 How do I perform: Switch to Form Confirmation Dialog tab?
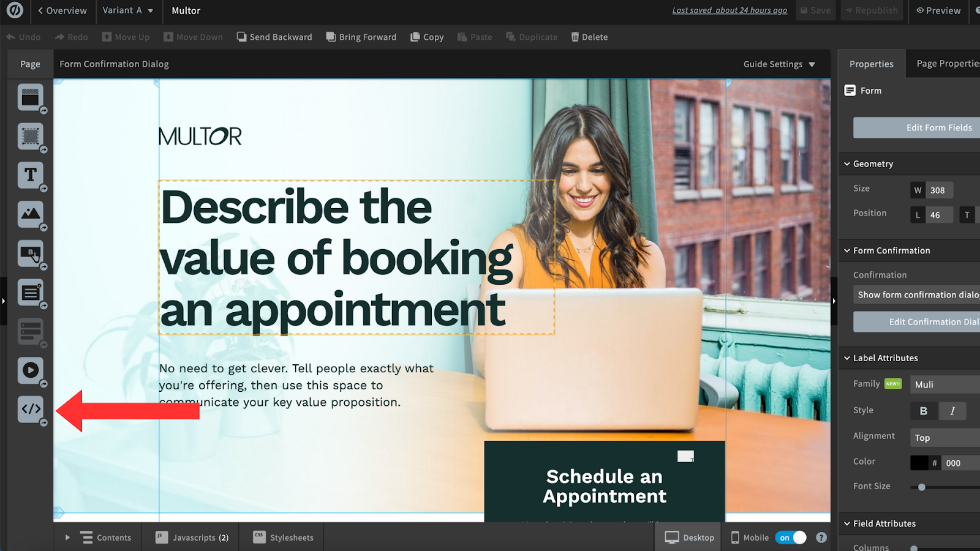114,64
